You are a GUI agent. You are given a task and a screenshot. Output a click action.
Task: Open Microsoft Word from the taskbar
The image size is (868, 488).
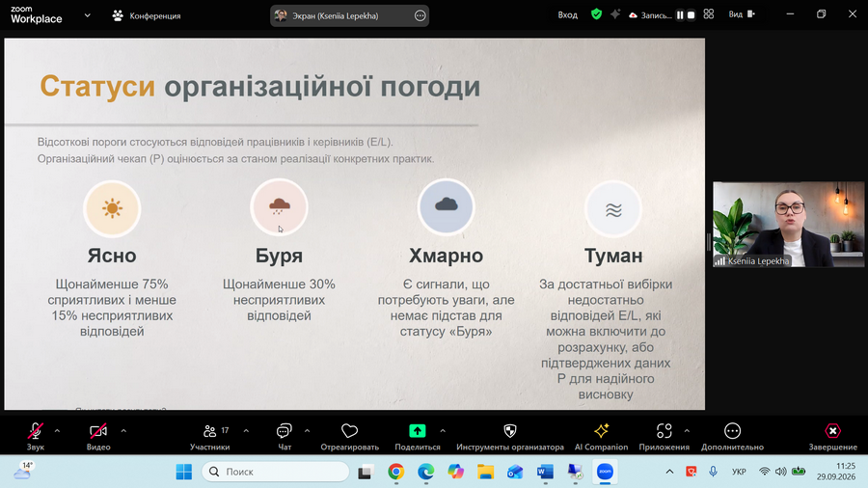tap(545, 472)
